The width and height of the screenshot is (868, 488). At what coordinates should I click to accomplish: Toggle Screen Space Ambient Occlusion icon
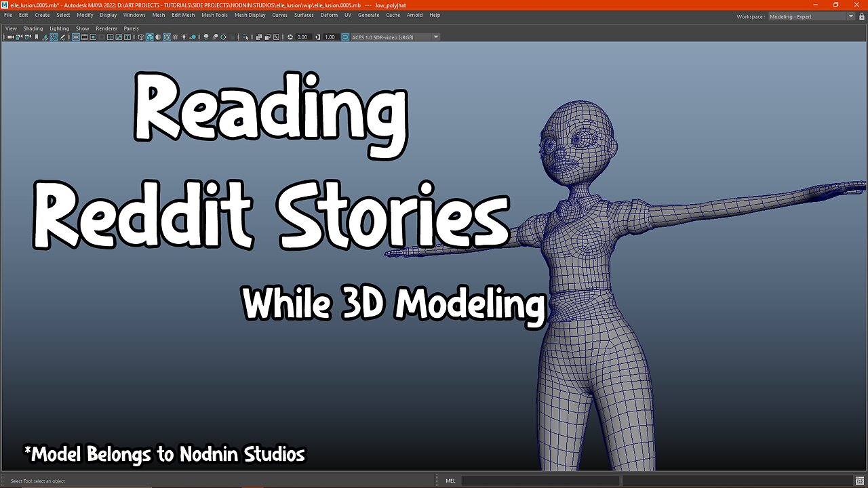(206, 37)
